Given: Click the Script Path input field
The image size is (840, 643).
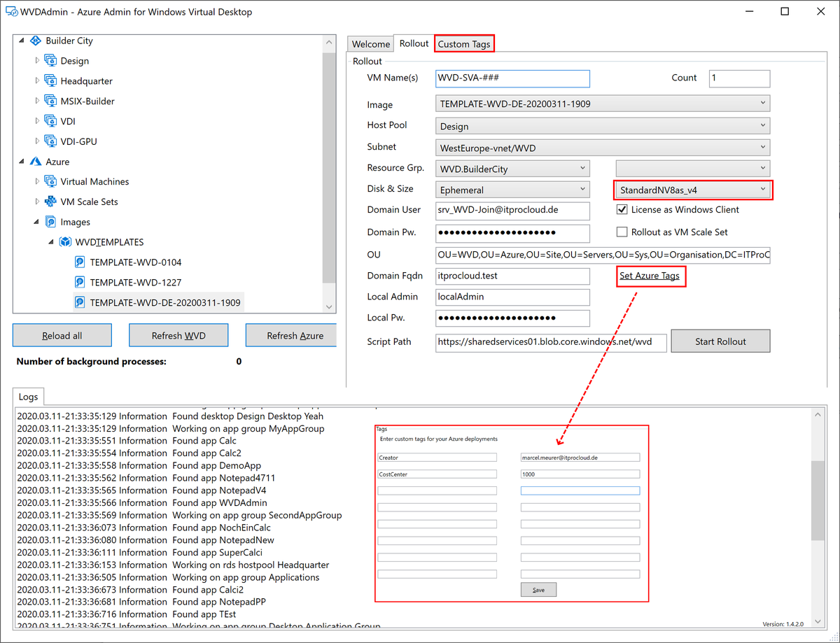Looking at the screenshot, I should [x=551, y=342].
